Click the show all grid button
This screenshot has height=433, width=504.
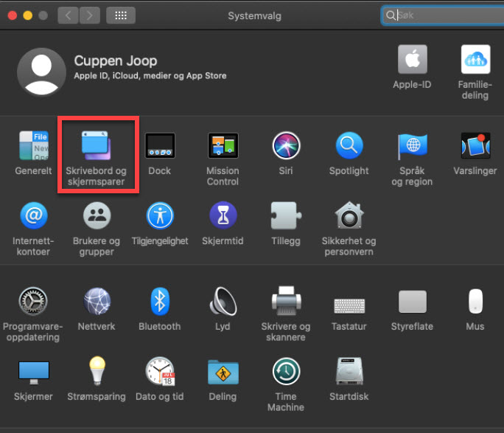[x=121, y=15]
